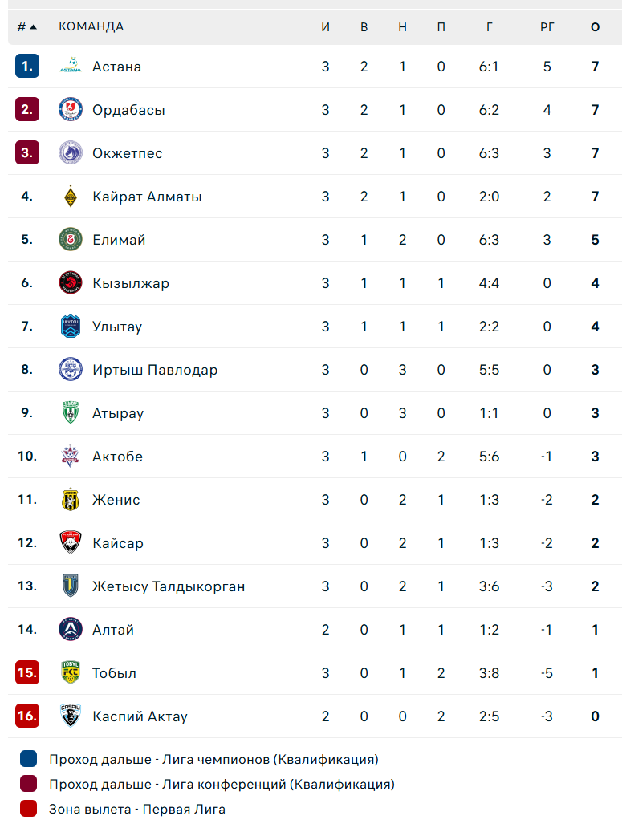
Task: Click the Елимай goals score 6:3
Action: click(x=489, y=240)
